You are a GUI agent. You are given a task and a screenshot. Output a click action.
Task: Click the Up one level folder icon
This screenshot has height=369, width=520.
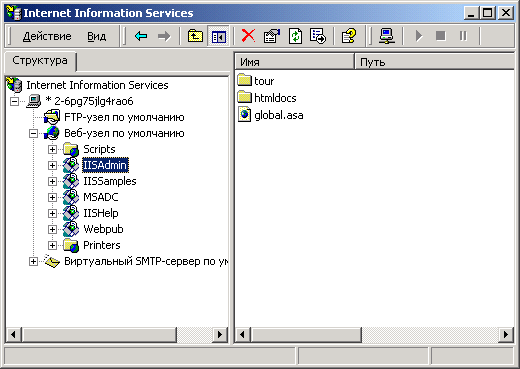tap(195, 36)
